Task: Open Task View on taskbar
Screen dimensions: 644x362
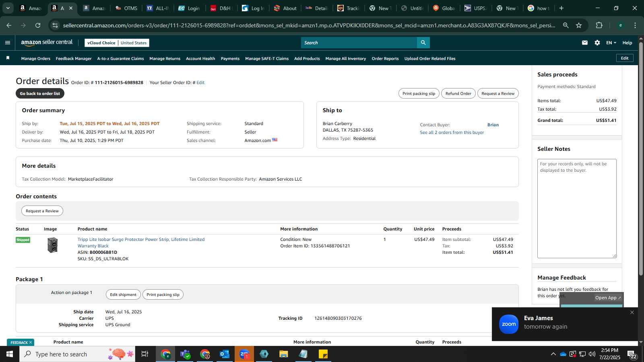Action: click(x=145, y=354)
